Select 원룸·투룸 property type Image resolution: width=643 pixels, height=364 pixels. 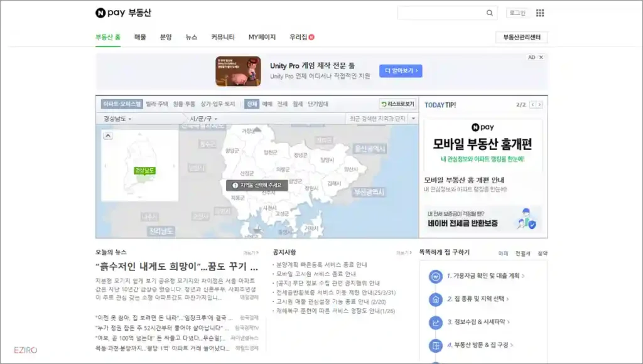(184, 104)
